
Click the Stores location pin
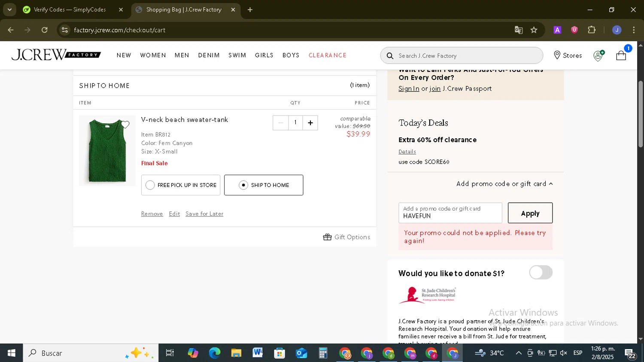point(557,55)
